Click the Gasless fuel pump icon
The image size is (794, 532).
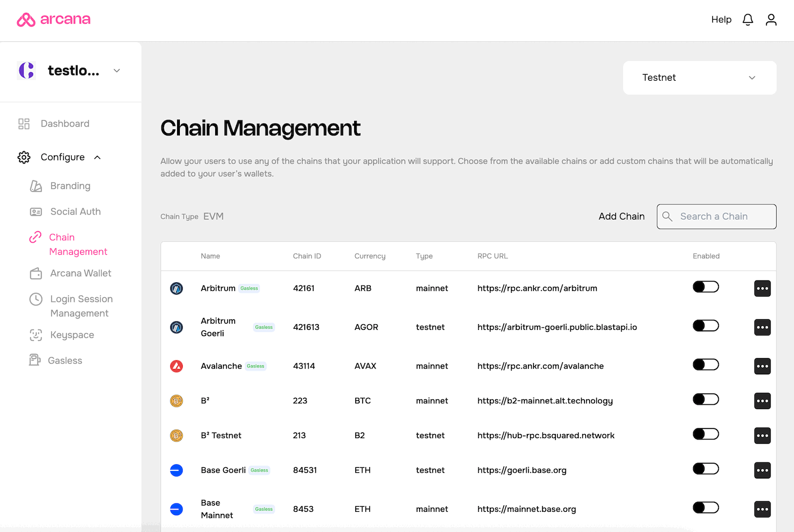(x=35, y=360)
